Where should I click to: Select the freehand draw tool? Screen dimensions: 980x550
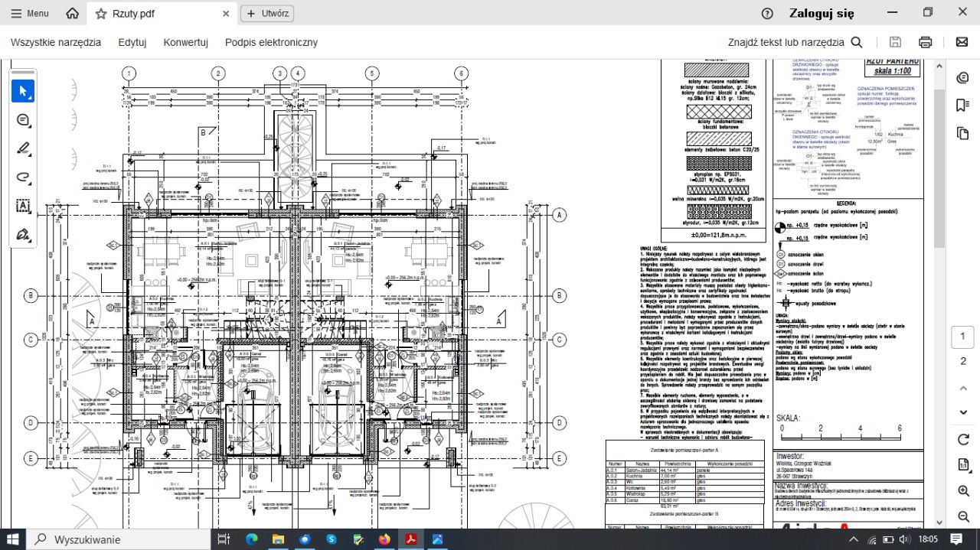(x=23, y=177)
